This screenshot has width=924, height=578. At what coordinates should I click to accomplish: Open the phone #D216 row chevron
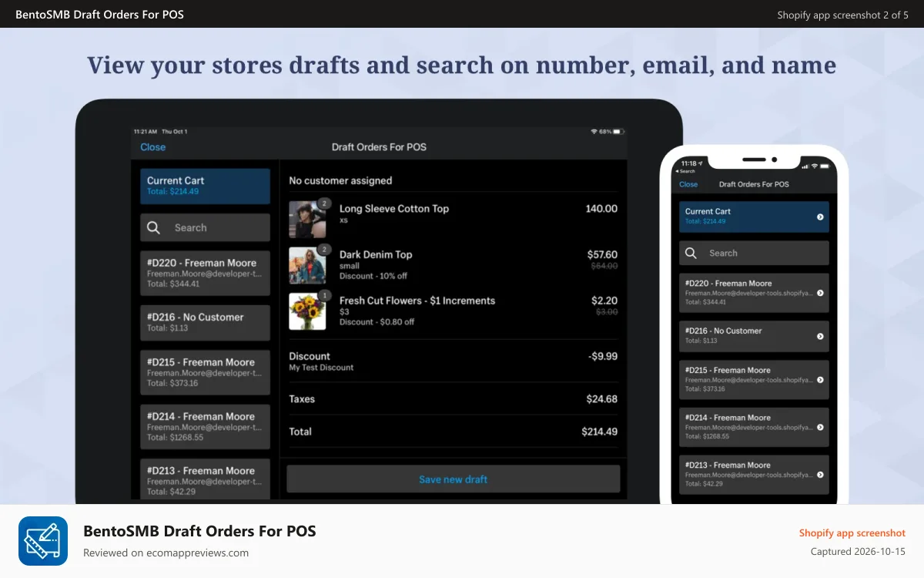coord(820,336)
